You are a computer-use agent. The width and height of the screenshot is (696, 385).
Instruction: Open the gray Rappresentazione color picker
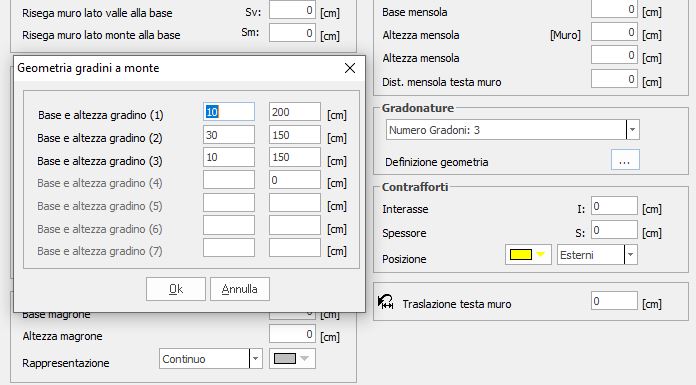pos(292,359)
